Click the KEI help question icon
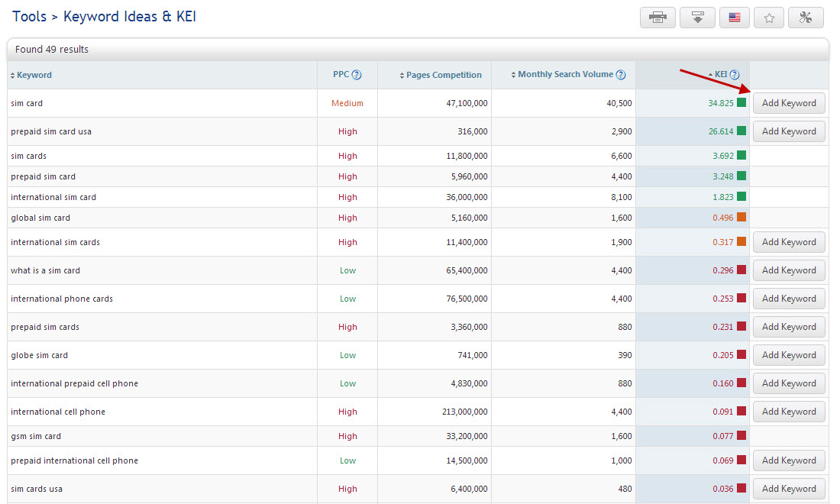 (735, 75)
